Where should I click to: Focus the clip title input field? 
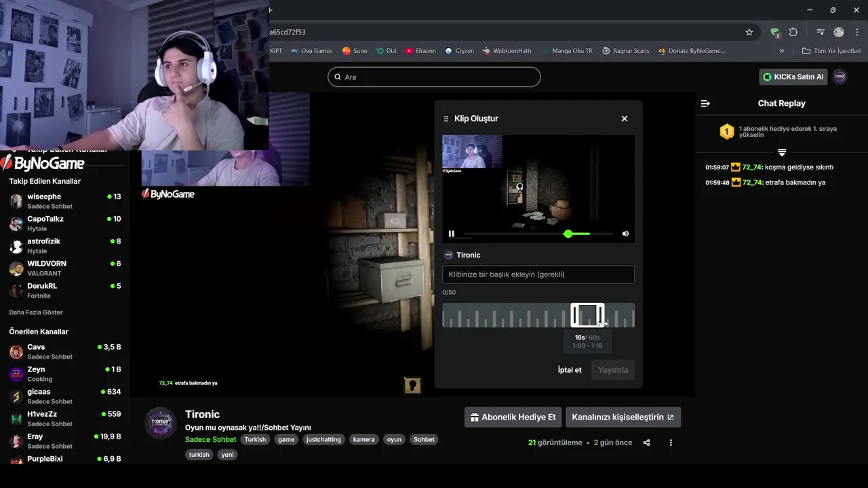[x=538, y=274]
